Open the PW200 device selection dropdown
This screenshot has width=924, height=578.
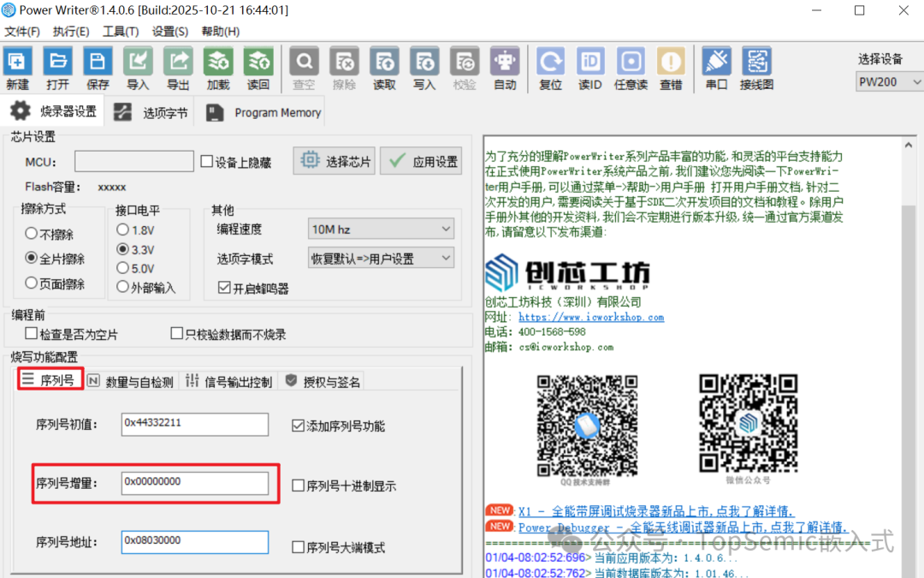888,81
